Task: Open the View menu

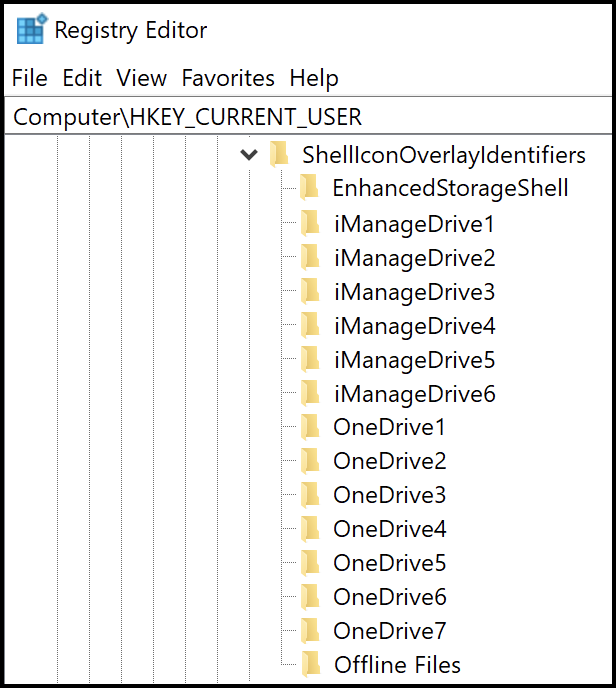Action: pos(141,78)
